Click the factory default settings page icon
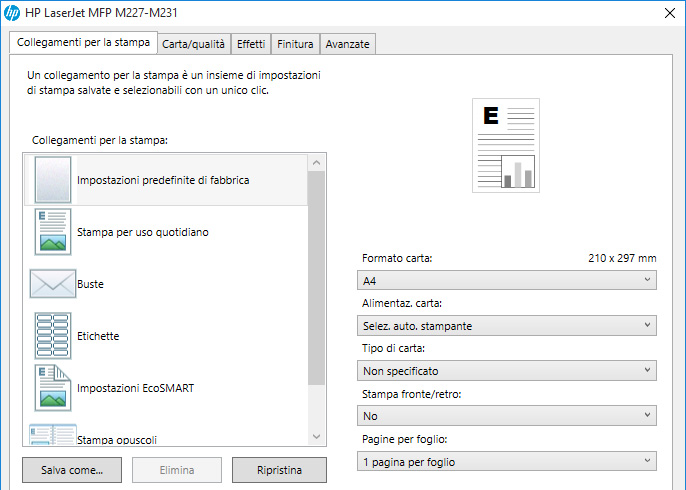The width and height of the screenshot is (686, 490). pos(52,180)
